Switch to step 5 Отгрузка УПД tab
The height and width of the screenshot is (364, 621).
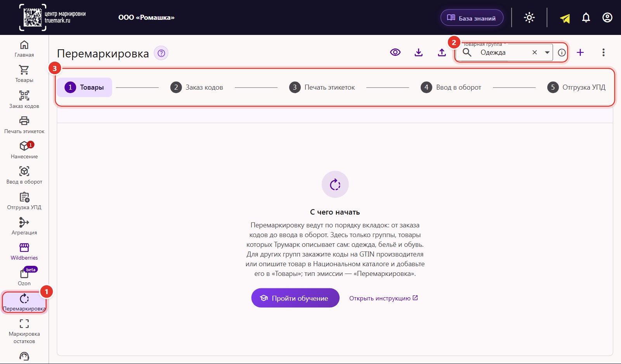[x=576, y=87]
